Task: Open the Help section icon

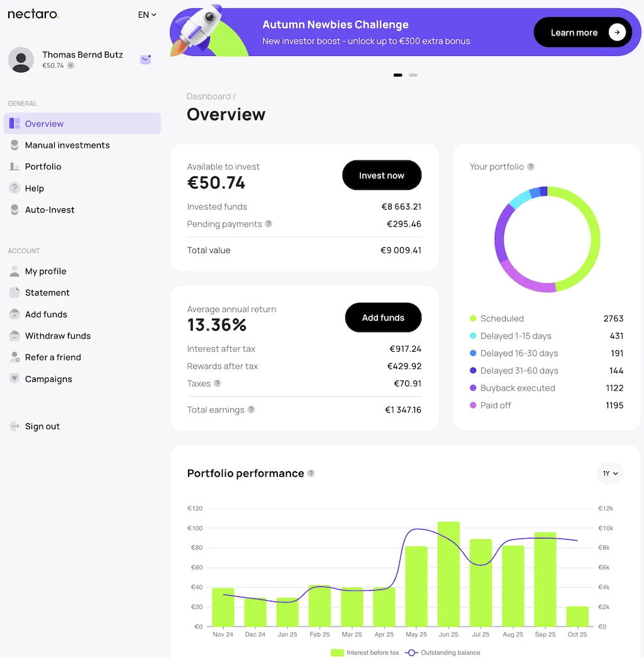Action: [14, 188]
